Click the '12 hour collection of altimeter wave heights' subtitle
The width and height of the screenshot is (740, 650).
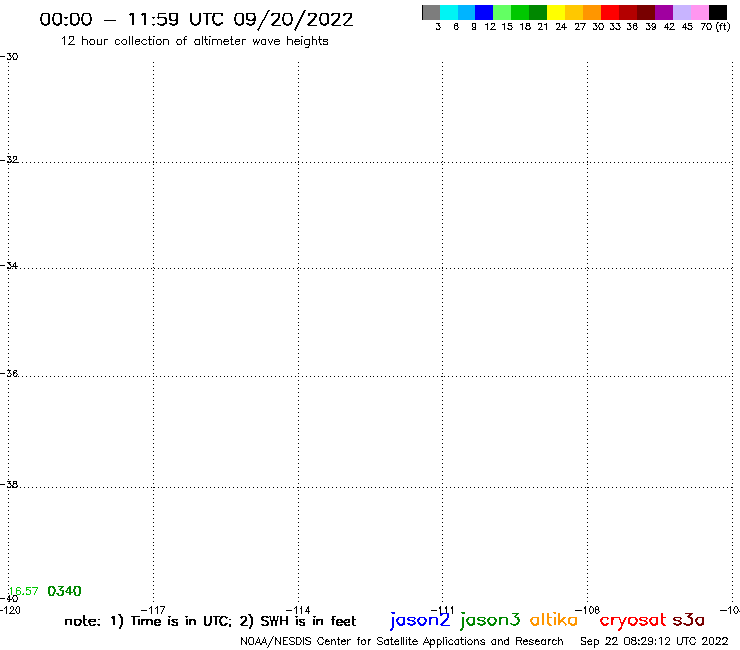coord(194,41)
